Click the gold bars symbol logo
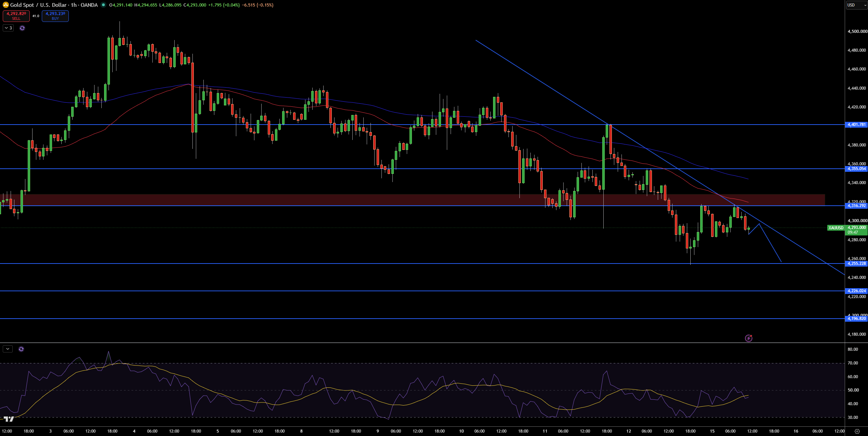Image resolution: width=868 pixels, height=436 pixels. pyautogui.click(x=5, y=5)
